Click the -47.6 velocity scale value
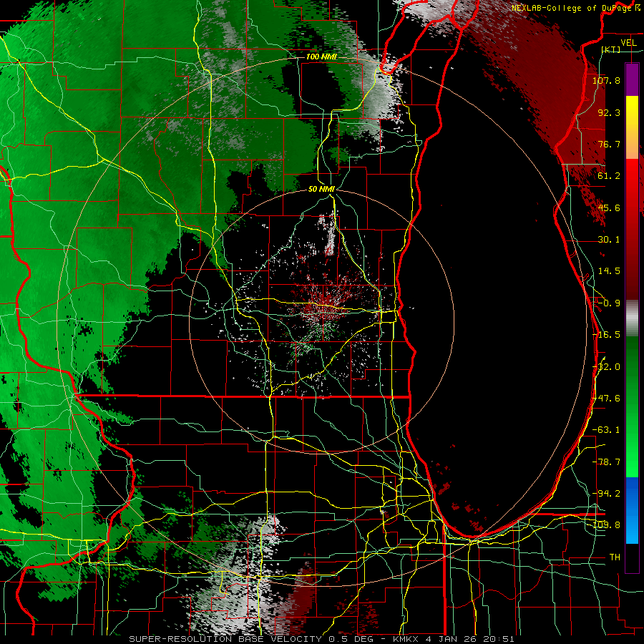 606,399
